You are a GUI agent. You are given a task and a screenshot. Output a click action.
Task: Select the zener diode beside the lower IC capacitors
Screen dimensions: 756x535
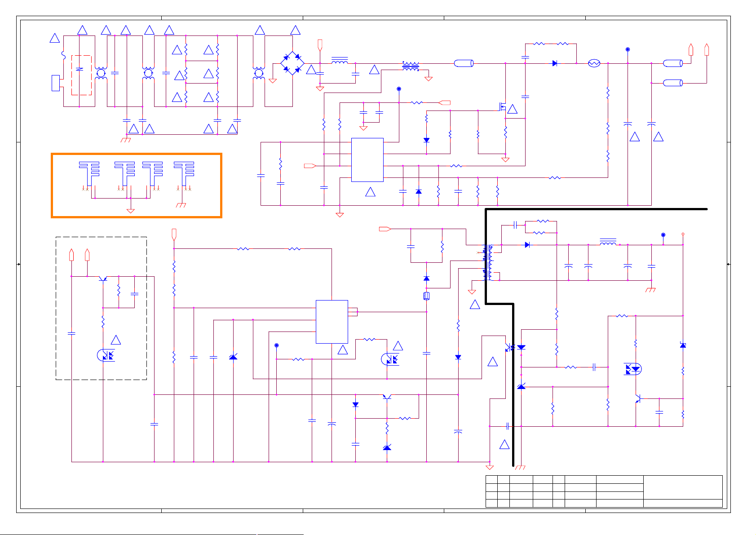pyautogui.click(x=233, y=357)
